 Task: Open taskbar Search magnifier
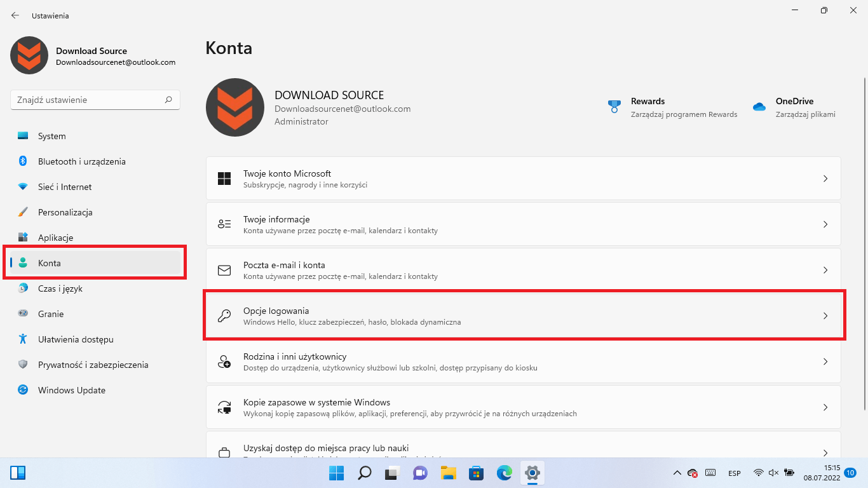[365, 473]
